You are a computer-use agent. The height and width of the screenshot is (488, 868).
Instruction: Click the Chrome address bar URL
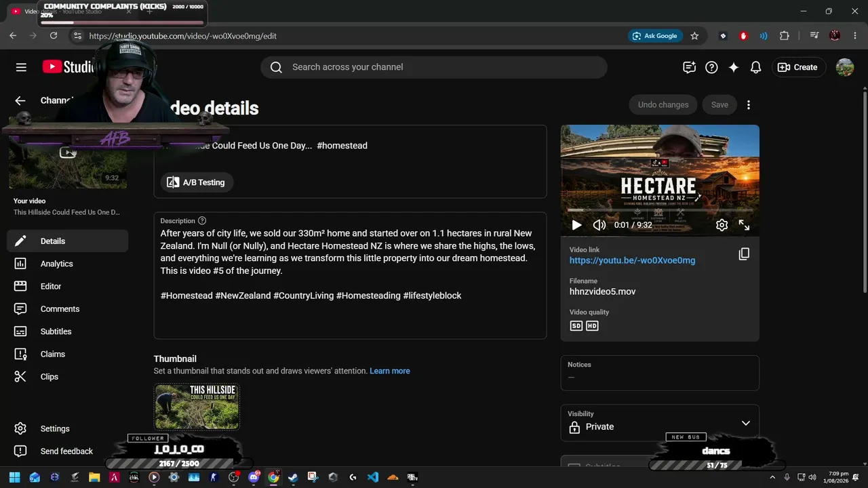(x=183, y=36)
